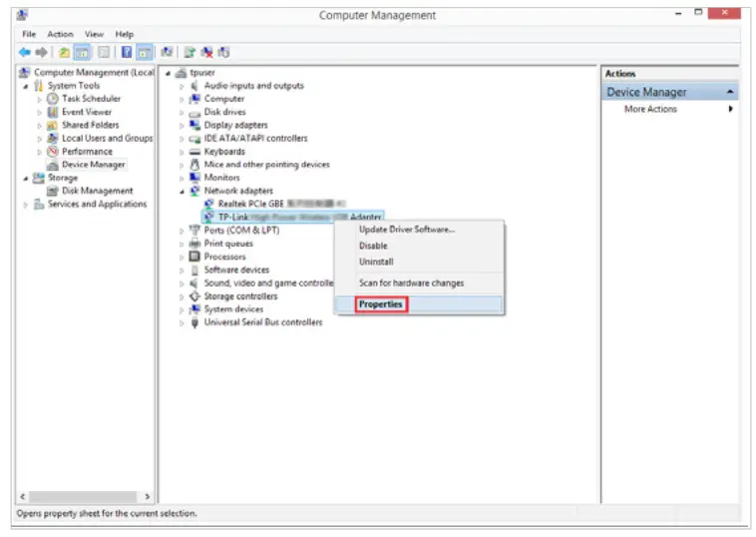The image size is (756, 537).
Task: Click the Uninstall device toolbar icon
Action: point(205,52)
